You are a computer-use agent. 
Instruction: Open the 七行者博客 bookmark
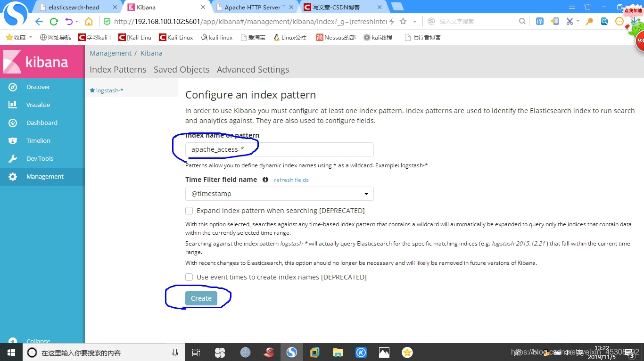coord(423,37)
